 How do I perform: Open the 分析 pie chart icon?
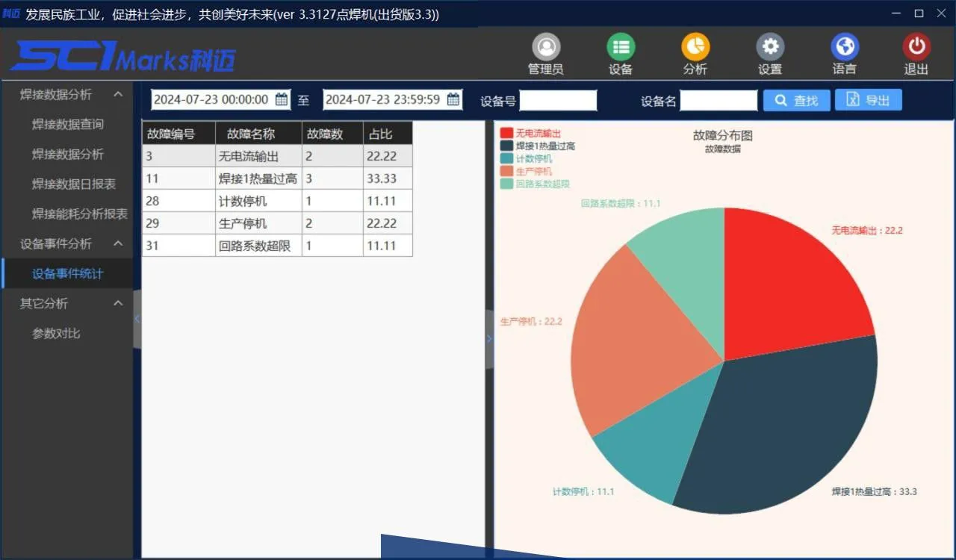click(695, 48)
